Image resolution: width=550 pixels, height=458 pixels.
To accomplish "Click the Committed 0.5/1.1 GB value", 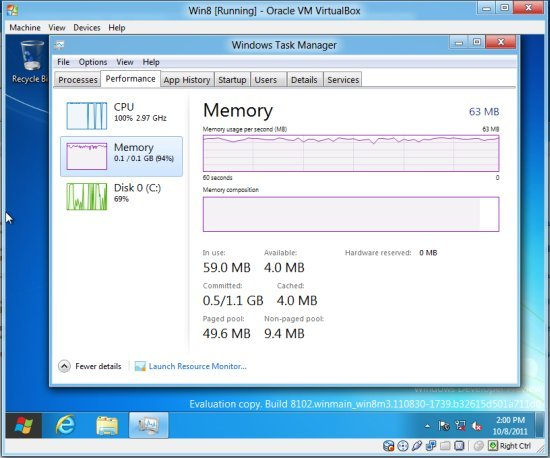I will tap(233, 301).
